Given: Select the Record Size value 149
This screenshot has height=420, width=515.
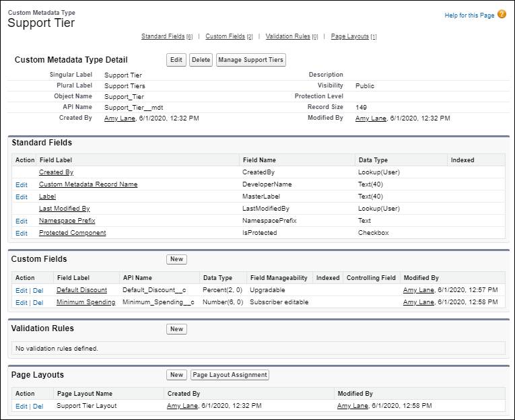Looking at the screenshot, I should (361, 108).
